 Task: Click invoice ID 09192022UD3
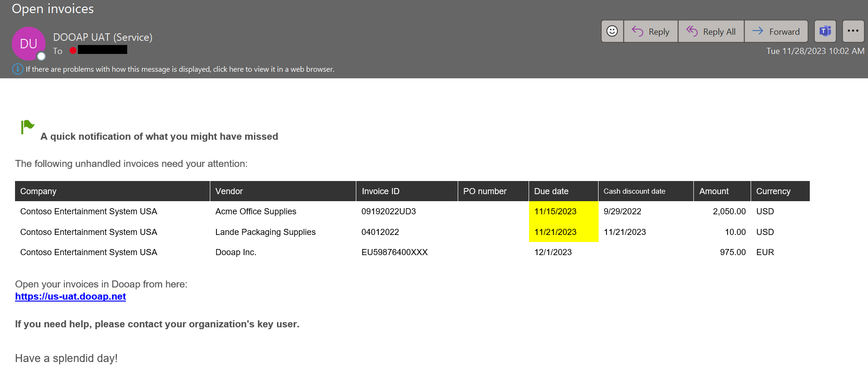[x=389, y=211]
